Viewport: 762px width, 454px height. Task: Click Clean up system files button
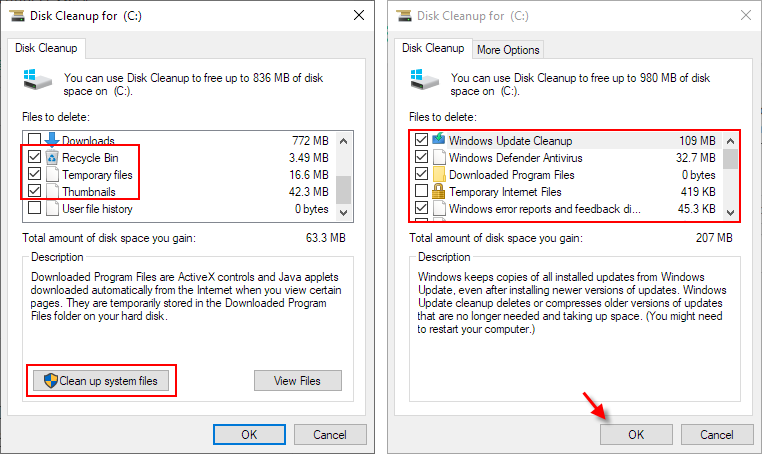(x=101, y=381)
